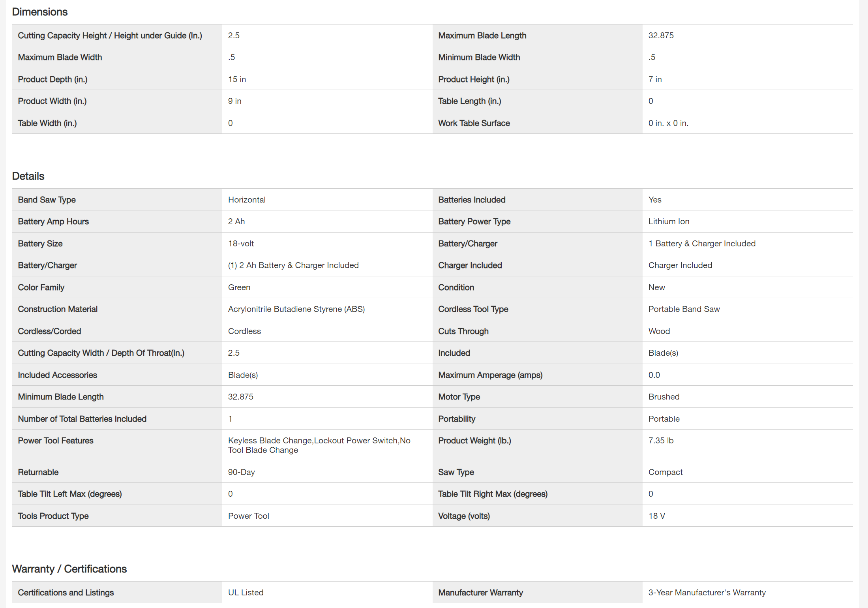Select the Lithium Ion value
Viewport: 868px width, 608px height.
pyautogui.click(x=669, y=221)
